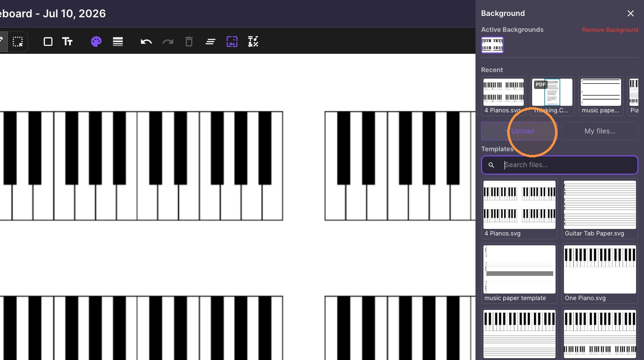
Task: Select the active background thumbnail
Action: pos(492,45)
